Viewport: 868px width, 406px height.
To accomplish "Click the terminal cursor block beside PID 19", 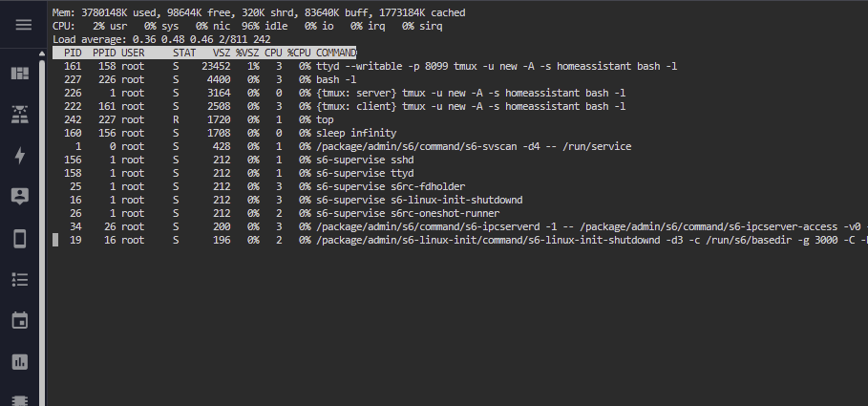I will [55, 241].
